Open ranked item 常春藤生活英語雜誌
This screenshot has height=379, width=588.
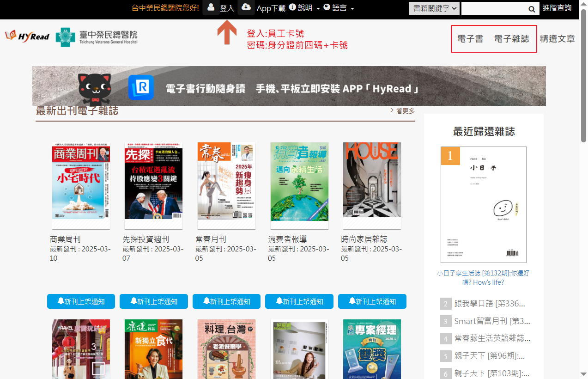(492, 339)
